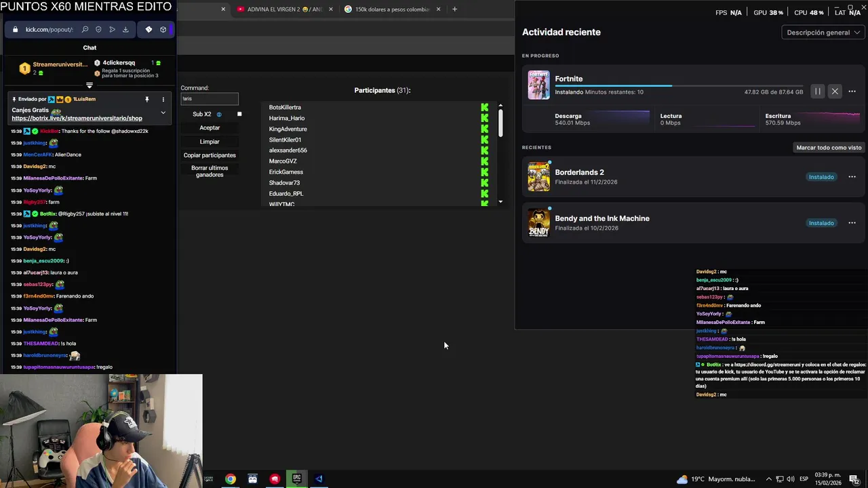Open the botrix.live shop link
The image size is (868, 488).
point(77,119)
